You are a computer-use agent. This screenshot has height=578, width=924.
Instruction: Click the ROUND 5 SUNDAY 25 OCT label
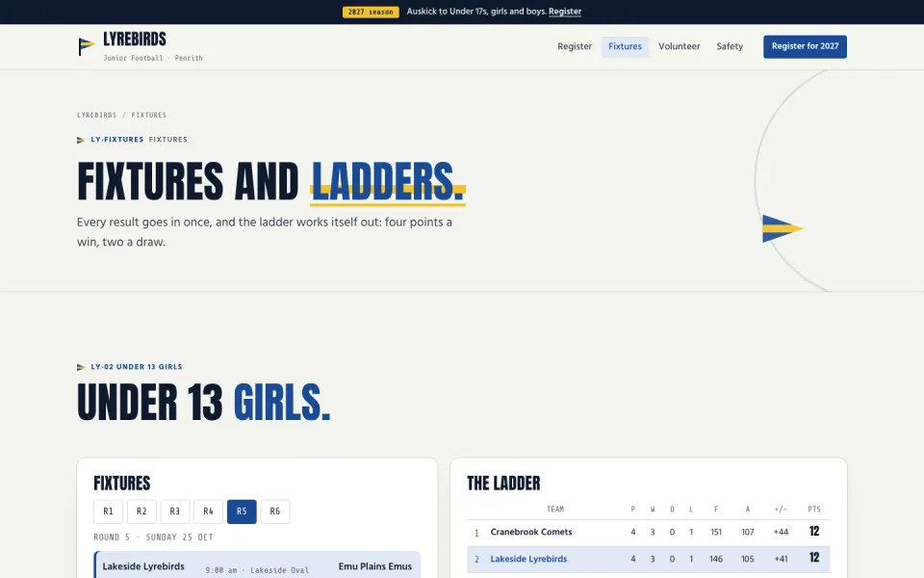[x=153, y=538]
